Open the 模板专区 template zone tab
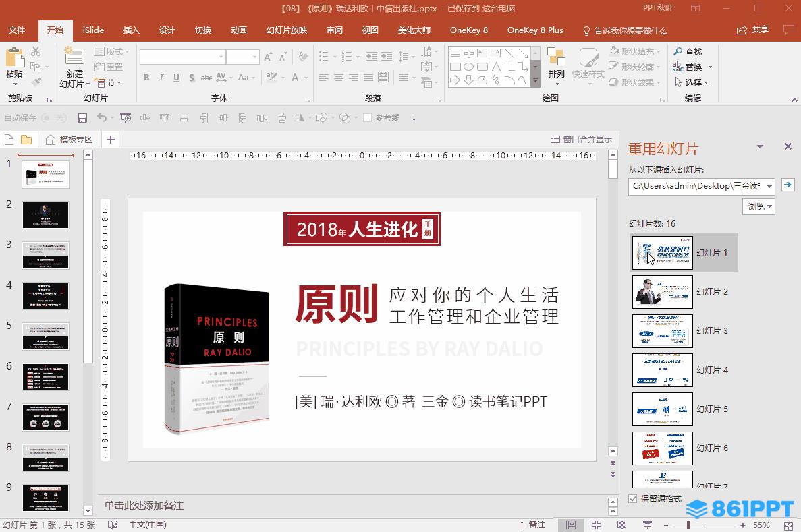This screenshot has width=801, height=532. click(69, 140)
